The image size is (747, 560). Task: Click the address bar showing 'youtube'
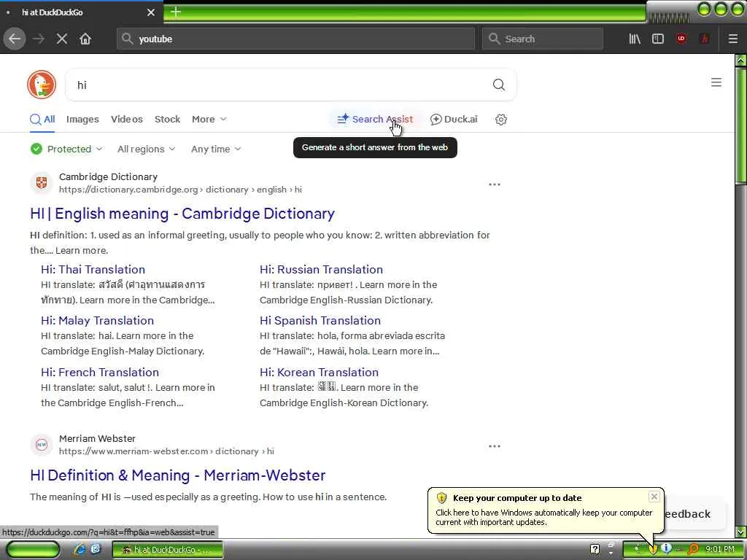(x=295, y=39)
